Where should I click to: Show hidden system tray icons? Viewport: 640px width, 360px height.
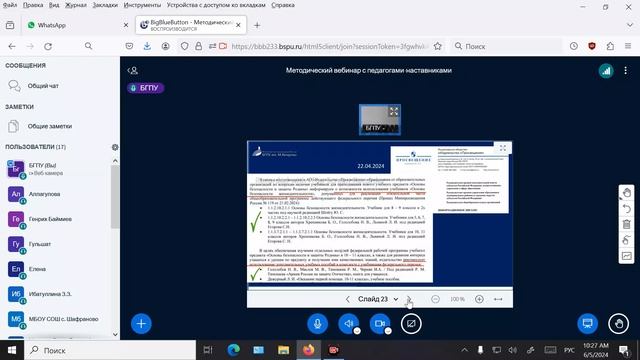(464, 350)
